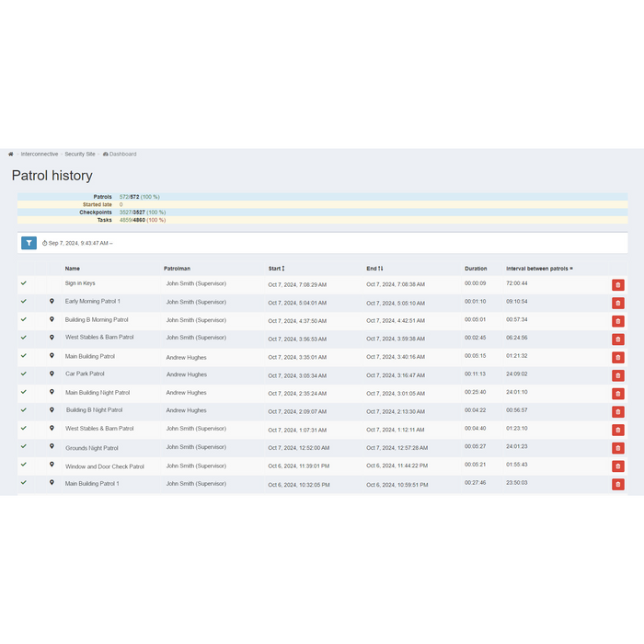Click the green checkmark on Car Park Patrol row
This screenshot has width=644, height=644.
24,374
